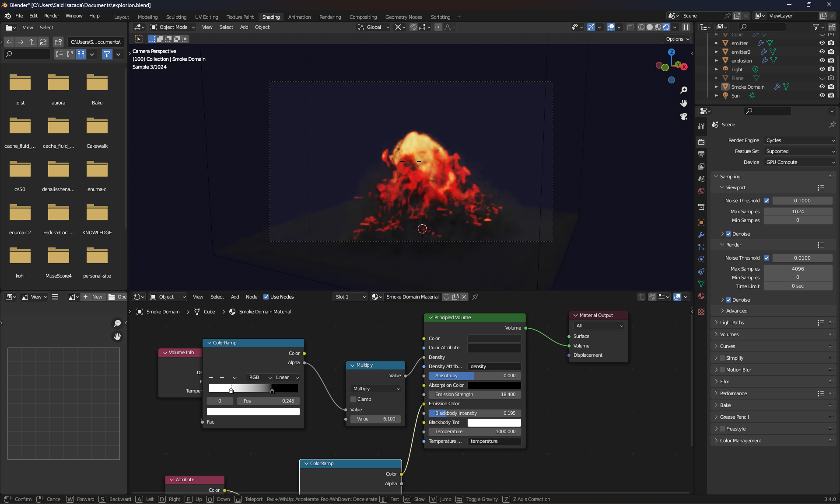This screenshot has height=504, width=840.
Task: Select the viewport pan hand icon
Action: point(684,103)
